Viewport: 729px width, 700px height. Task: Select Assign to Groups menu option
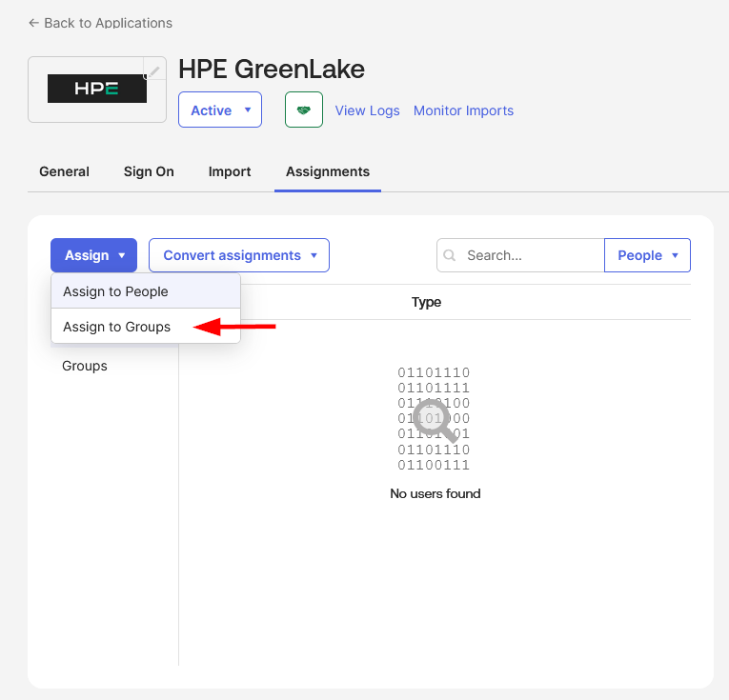click(x=116, y=327)
